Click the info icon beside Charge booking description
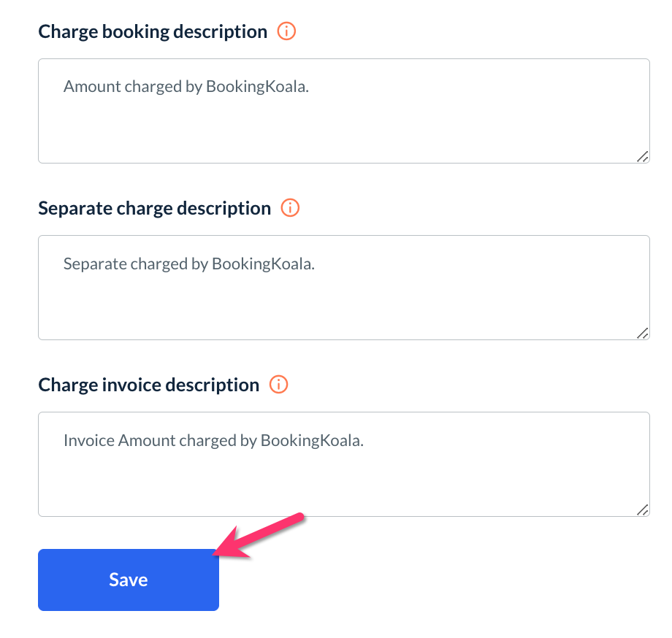 (287, 31)
